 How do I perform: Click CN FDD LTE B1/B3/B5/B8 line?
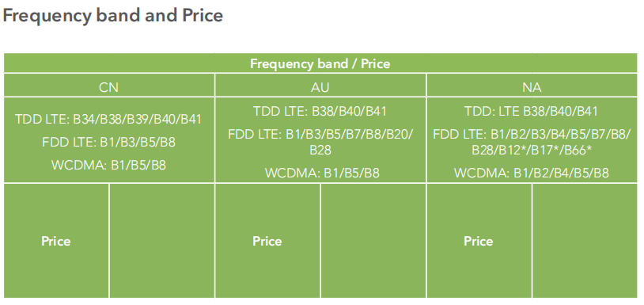(109, 143)
